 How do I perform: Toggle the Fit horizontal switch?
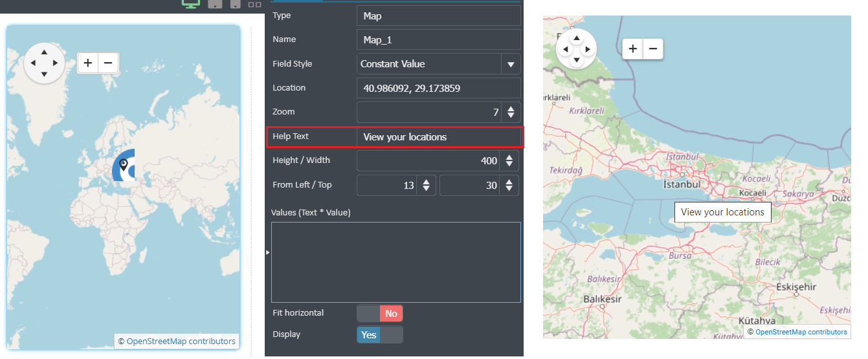380,314
